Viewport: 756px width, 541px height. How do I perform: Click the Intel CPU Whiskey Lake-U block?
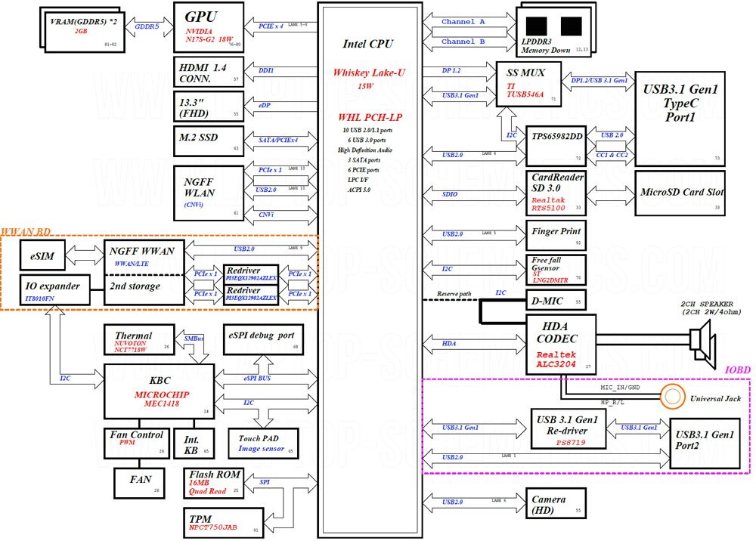[370, 270]
